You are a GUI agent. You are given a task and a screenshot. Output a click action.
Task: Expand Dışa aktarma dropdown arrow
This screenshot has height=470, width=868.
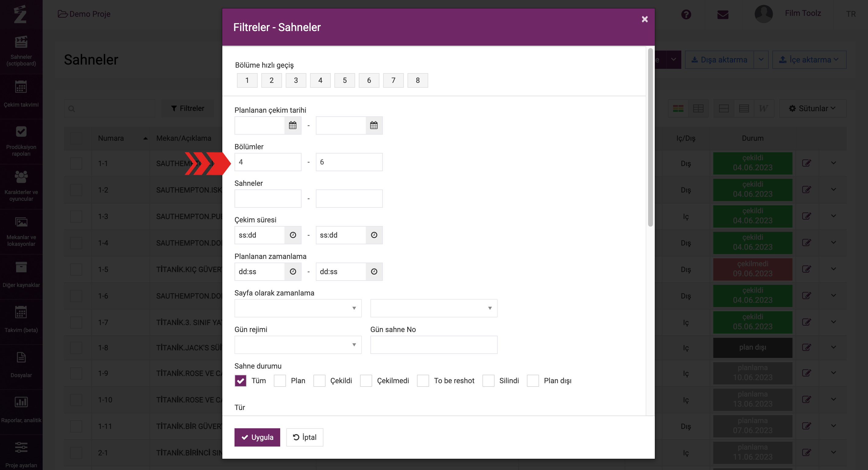coord(761,60)
